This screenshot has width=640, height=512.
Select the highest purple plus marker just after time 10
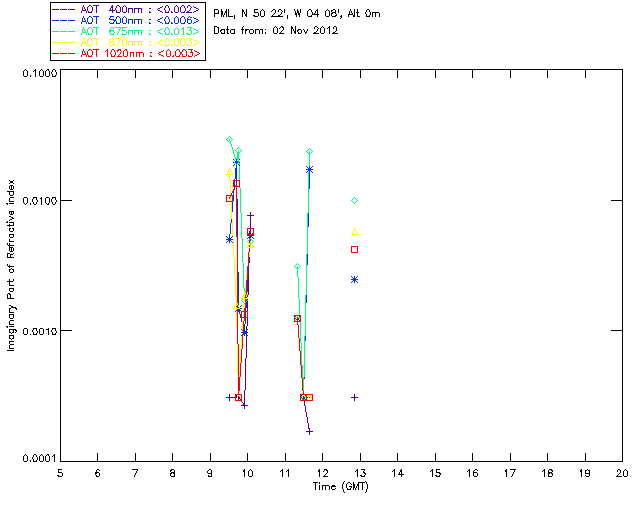tap(251, 215)
